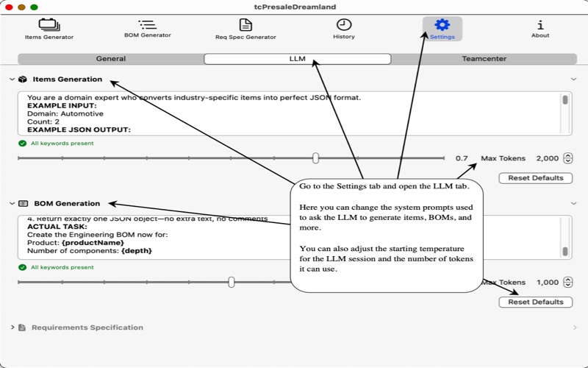Screen dimensions: 588x368
Task: Click the Create the Engineering BOM line
Action: pyautogui.click(x=98, y=235)
